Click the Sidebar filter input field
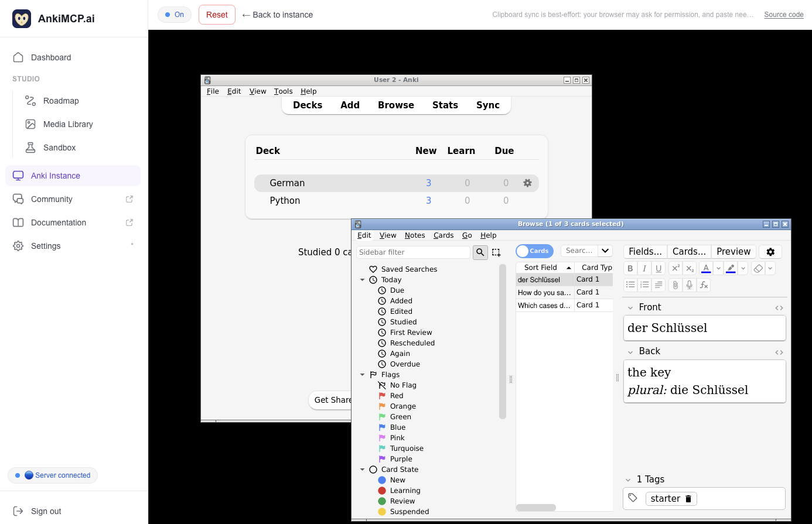This screenshot has width=812, height=524. (413, 252)
